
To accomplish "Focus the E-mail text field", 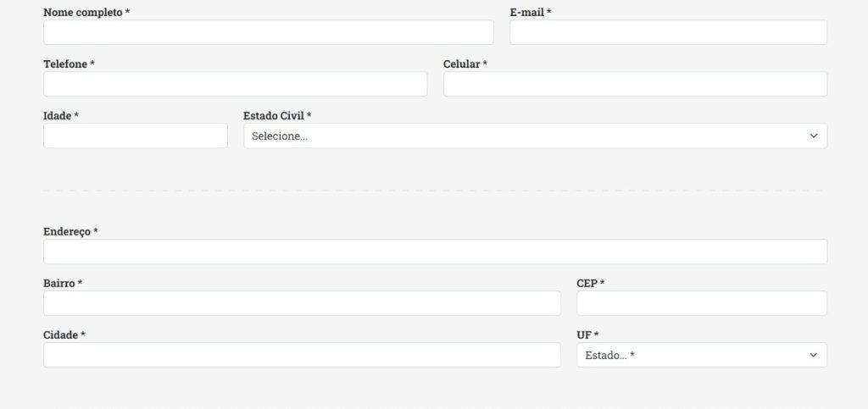I will 668,32.
